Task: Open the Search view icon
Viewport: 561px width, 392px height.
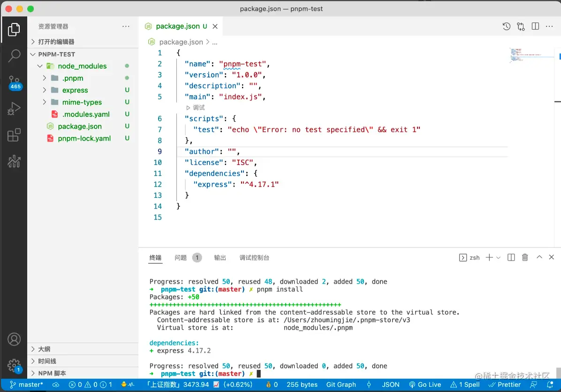Action: click(14, 55)
